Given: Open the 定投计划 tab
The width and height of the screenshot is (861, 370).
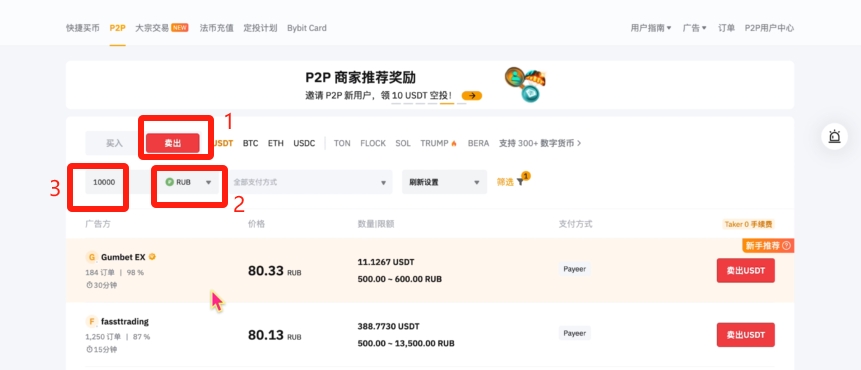Looking at the screenshot, I should (x=260, y=28).
